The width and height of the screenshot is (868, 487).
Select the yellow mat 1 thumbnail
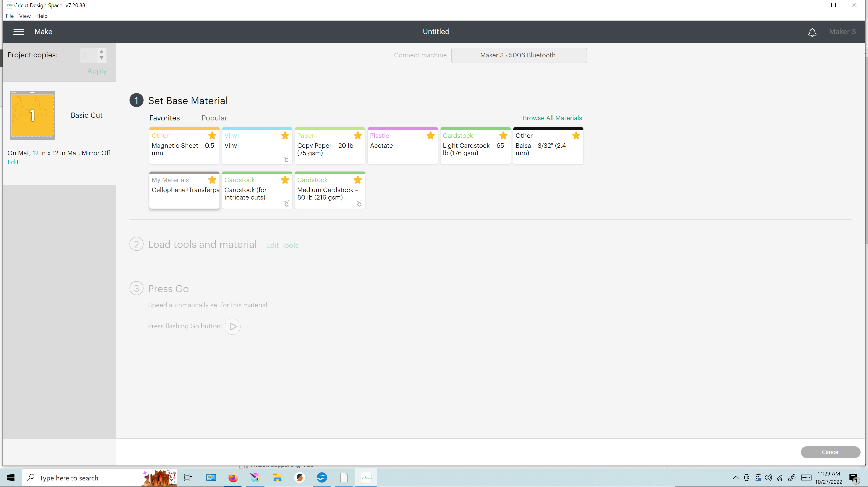[32, 115]
